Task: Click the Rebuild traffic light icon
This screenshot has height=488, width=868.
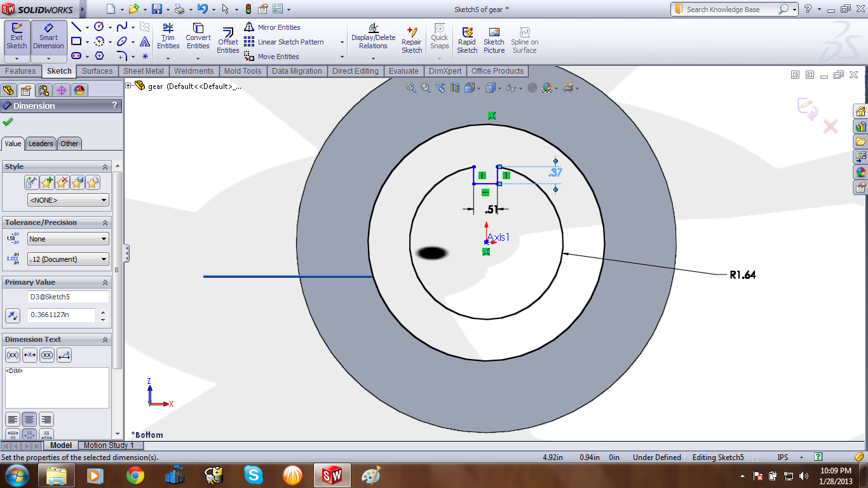Action: [248, 9]
